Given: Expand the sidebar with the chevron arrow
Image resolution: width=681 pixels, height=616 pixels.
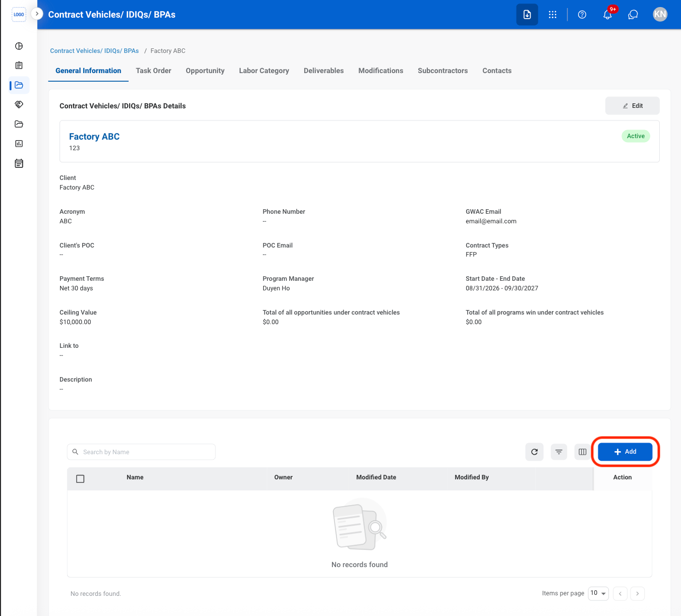Looking at the screenshot, I should [x=37, y=14].
